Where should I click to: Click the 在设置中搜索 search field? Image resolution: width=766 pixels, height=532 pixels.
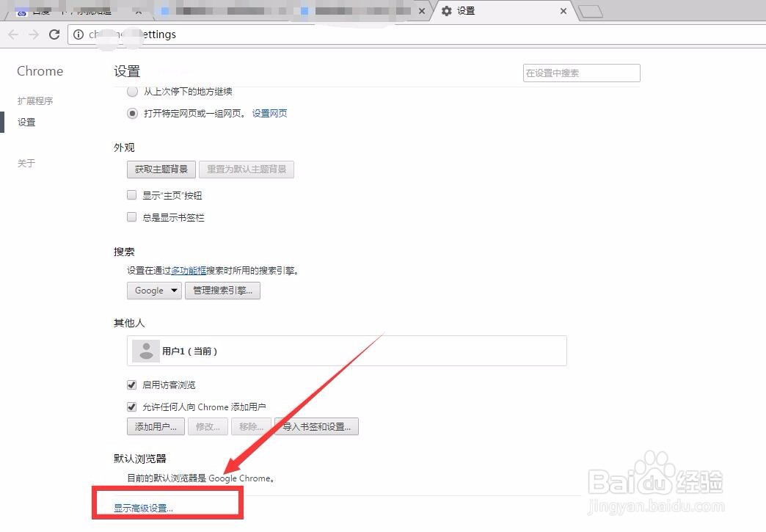[580, 73]
